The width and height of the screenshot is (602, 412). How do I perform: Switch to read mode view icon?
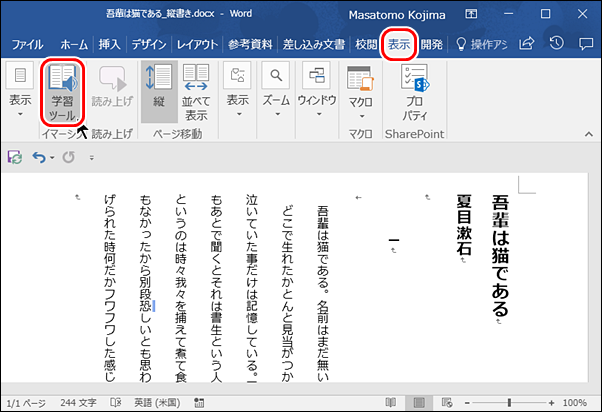pos(390,403)
